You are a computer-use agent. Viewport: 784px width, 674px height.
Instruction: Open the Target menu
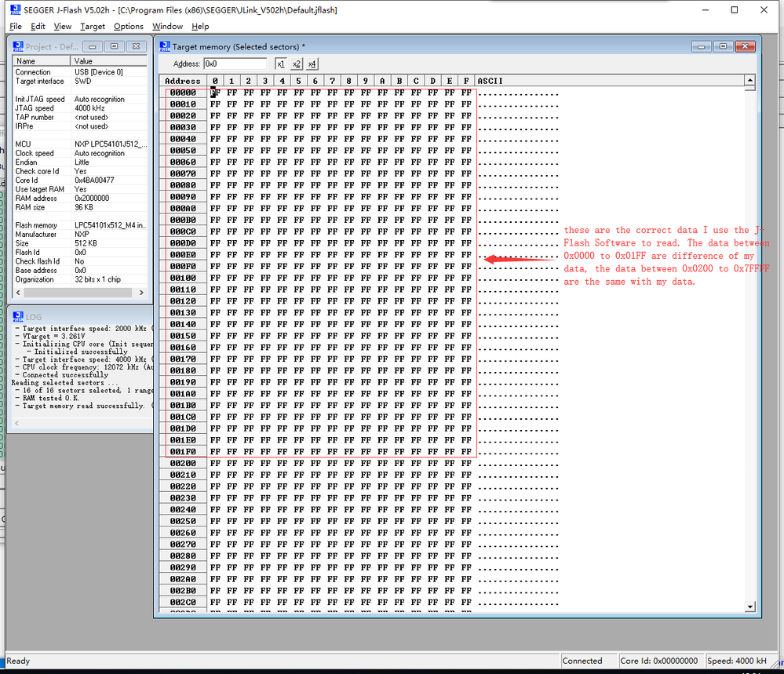click(x=93, y=27)
